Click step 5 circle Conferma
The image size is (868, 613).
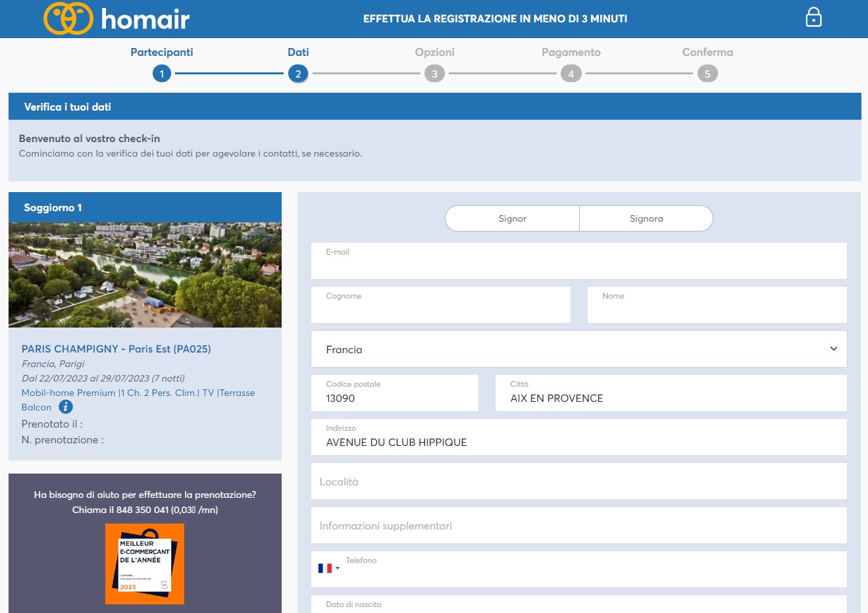point(707,74)
